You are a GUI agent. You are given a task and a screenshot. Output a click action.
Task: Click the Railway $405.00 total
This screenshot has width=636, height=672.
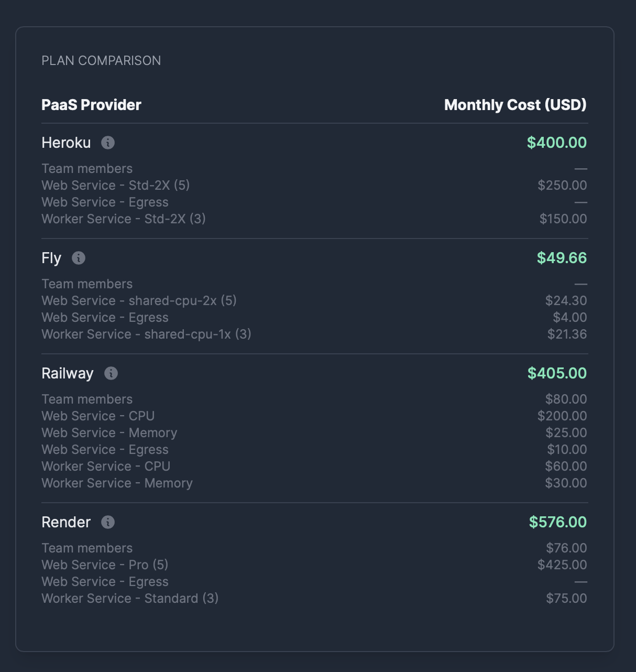[557, 373]
